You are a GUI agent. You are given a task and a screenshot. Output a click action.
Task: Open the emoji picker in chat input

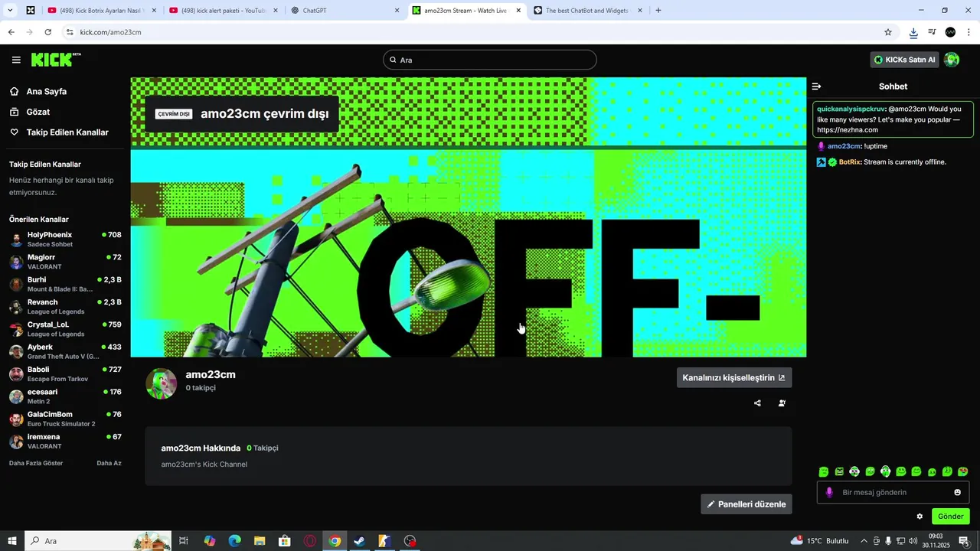click(x=957, y=492)
